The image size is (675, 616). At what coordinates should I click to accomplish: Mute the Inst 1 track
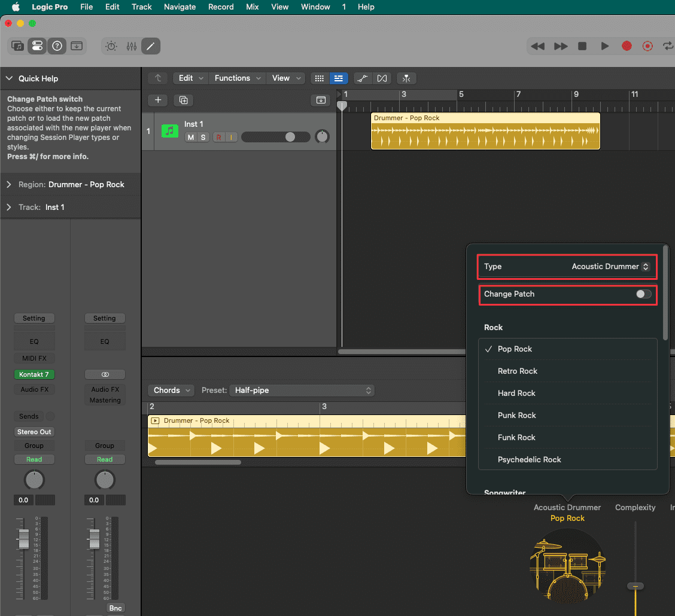(x=191, y=137)
